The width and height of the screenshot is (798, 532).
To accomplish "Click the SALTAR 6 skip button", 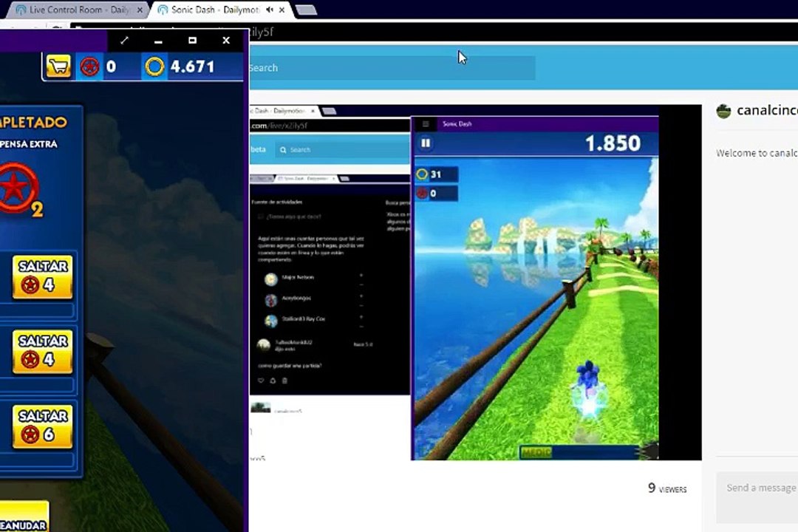I will point(43,426).
